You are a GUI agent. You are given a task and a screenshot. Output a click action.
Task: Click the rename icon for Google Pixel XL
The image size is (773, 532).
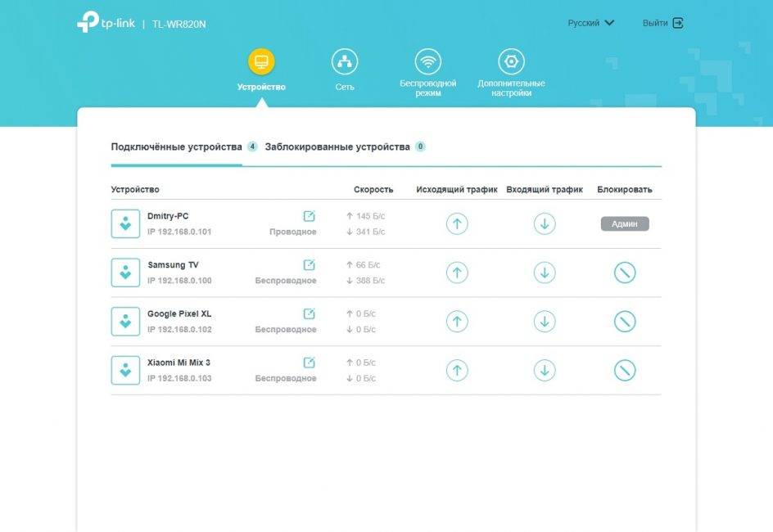[309, 313]
